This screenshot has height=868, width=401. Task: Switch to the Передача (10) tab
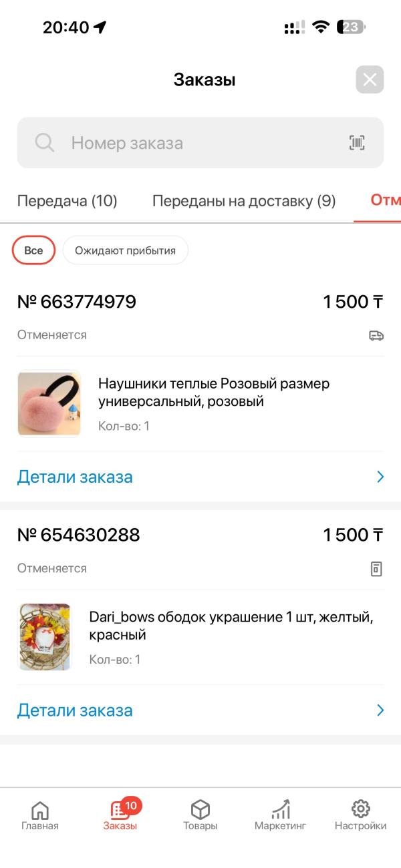[68, 201]
